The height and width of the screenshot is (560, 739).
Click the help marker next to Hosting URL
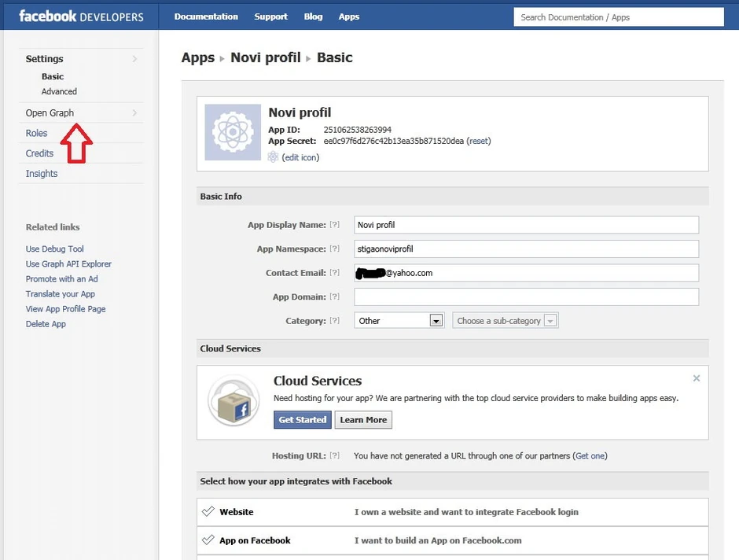pos(335,456)
